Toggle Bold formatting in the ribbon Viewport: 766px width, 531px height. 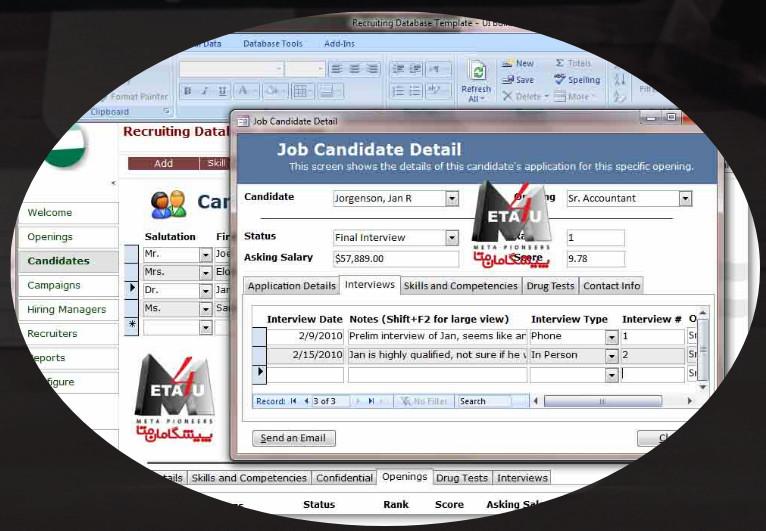tap(187, 91)
